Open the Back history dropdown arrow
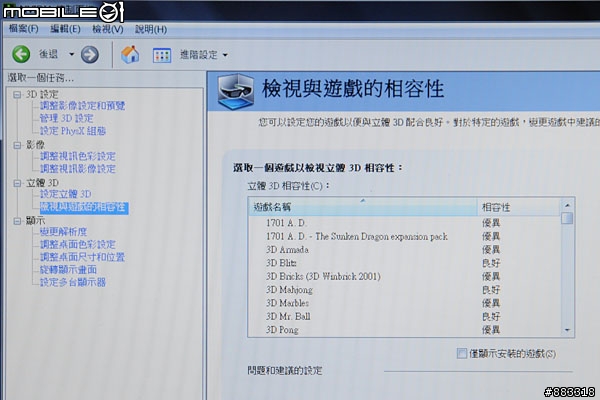Screen dimensions: 600x400 (x=72, y=54)
